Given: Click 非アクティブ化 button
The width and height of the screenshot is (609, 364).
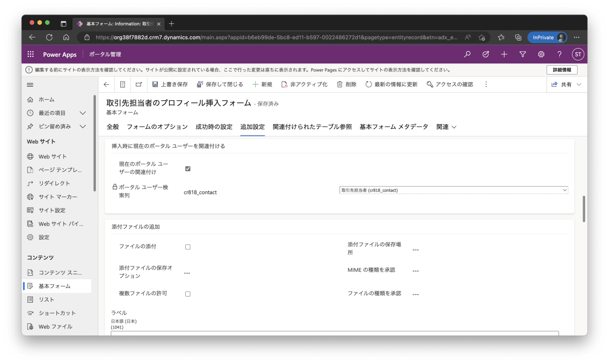Looking at the screenshot, I should coord(304,84).
